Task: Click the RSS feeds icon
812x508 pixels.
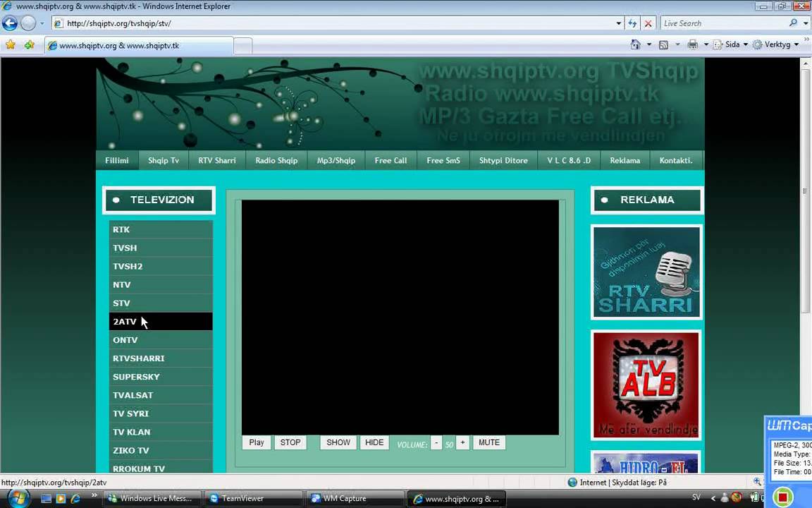Action: (x=663, y=44)
